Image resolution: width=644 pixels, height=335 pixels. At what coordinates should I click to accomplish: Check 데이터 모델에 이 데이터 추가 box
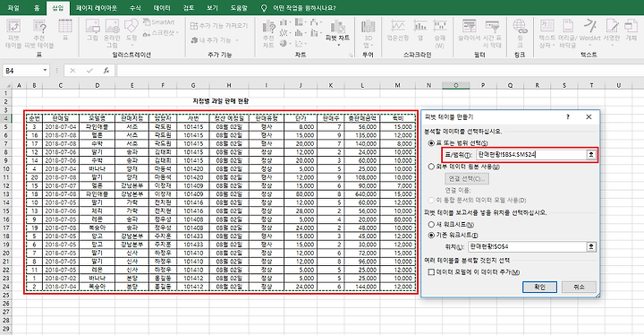431,272
